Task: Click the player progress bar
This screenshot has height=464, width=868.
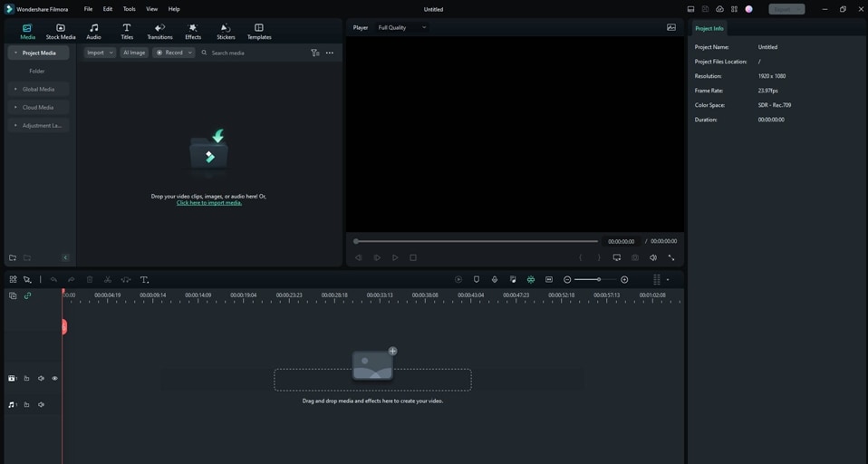Action: [x=477, y=241]
